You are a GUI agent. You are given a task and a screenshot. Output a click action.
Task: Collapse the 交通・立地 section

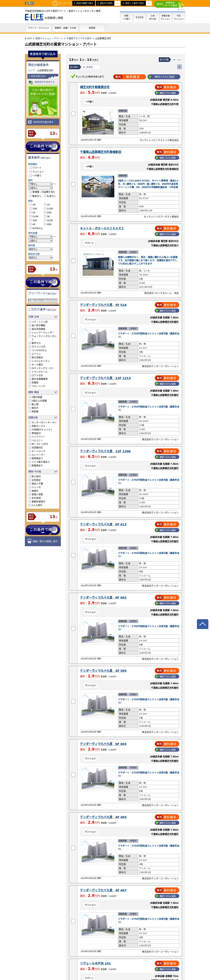(x=43, y=317)
